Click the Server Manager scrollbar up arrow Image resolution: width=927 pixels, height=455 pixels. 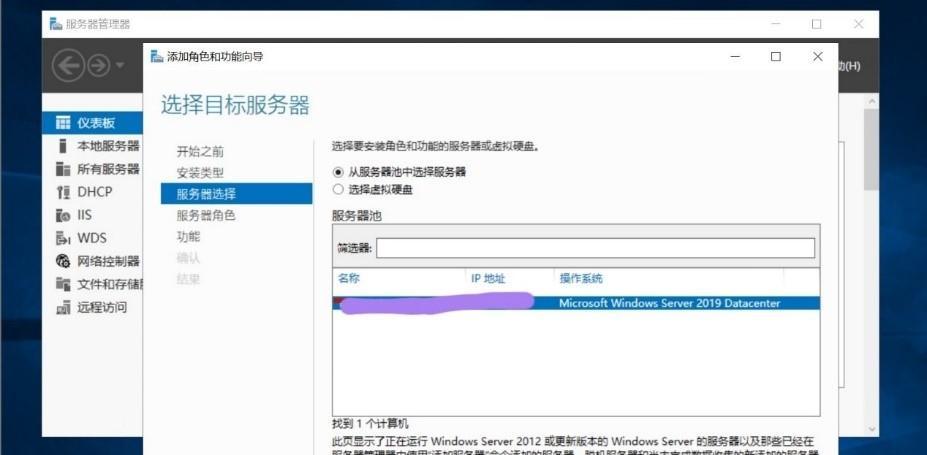tap(871, 101)
